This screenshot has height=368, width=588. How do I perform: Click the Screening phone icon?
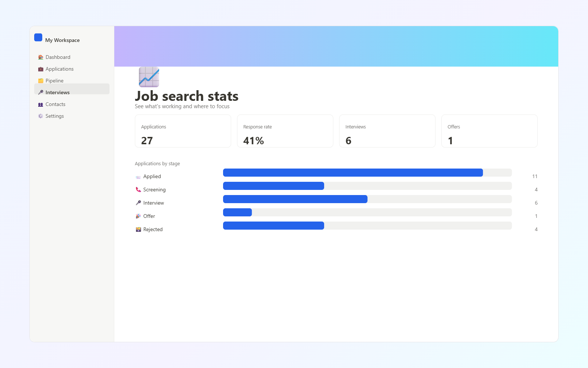point(138,190)
